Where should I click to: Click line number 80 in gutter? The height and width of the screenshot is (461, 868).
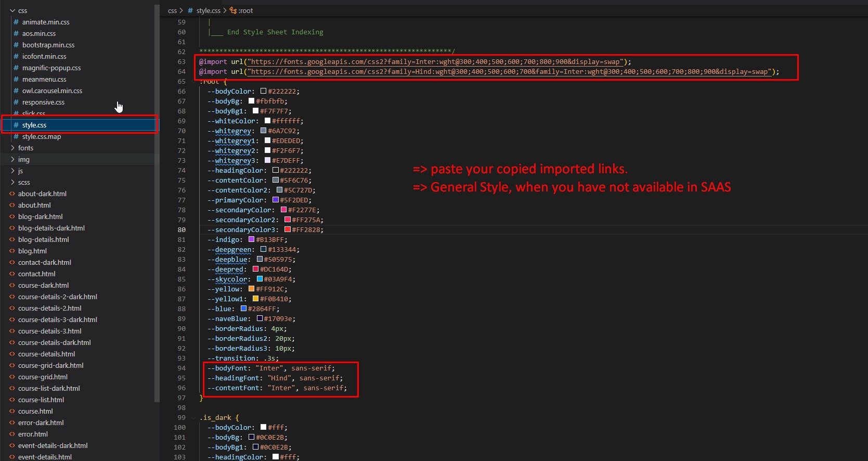[181, 229]
